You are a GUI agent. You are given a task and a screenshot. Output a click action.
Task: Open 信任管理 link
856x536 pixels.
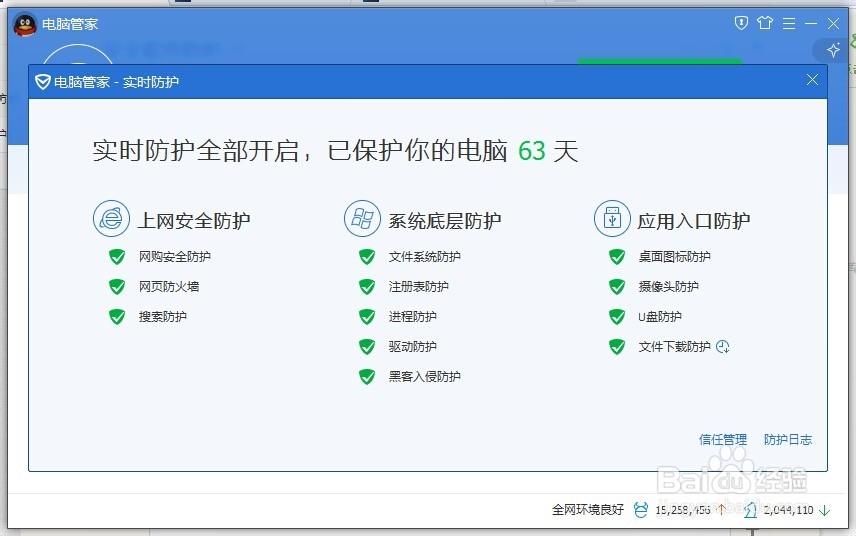(x=723, y=439)
